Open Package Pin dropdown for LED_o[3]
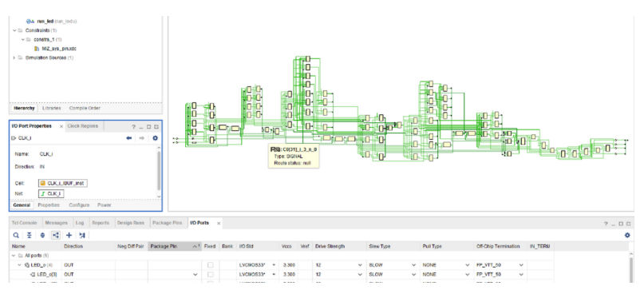The width and height of the screenshot is (644, 302). (195, 274)
